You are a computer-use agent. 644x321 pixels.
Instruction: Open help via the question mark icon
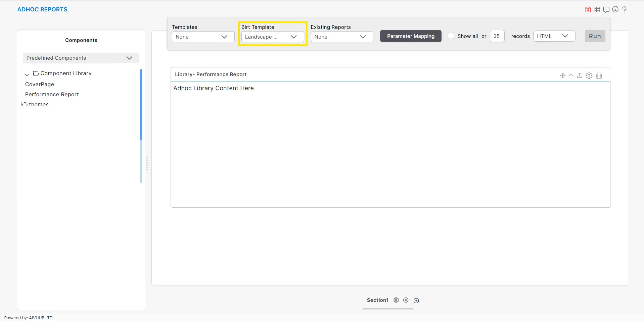point(624,9)
